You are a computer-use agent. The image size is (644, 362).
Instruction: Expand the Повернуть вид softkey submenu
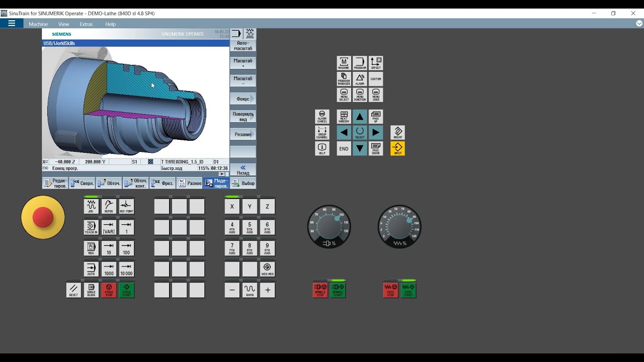click(x=243, y=117)
